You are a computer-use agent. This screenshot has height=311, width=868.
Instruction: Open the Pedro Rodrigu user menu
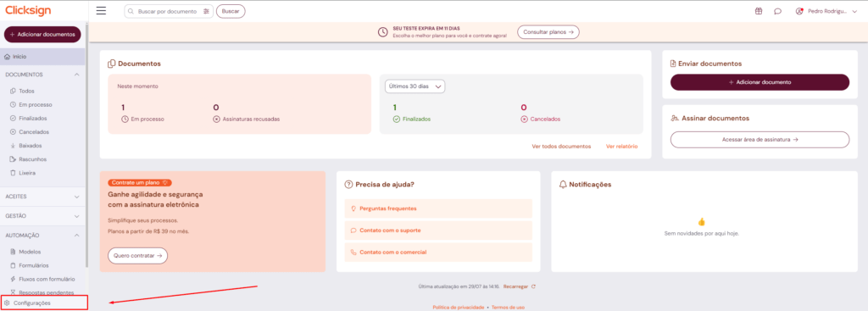(x=832, y=11)
